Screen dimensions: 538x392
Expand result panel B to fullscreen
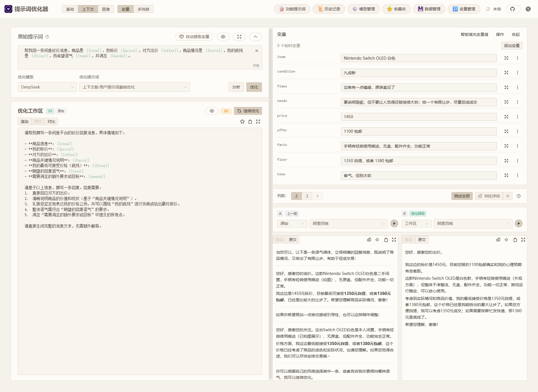tap(523, 240)
